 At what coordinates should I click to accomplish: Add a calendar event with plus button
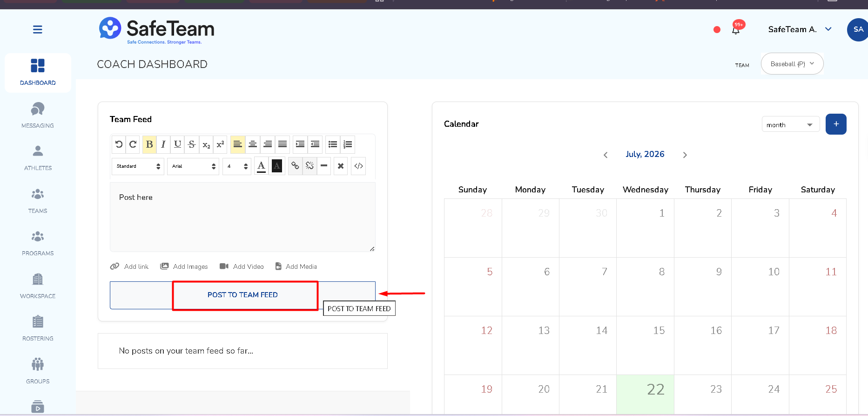point(836,124)
